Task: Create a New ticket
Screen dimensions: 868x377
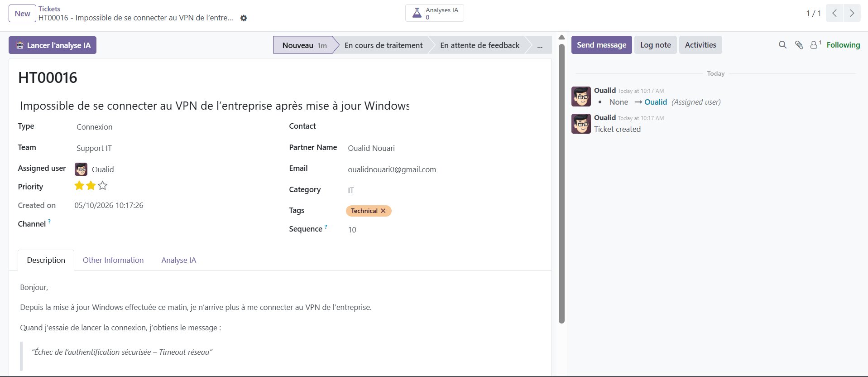Action: [x=22, y=14]
